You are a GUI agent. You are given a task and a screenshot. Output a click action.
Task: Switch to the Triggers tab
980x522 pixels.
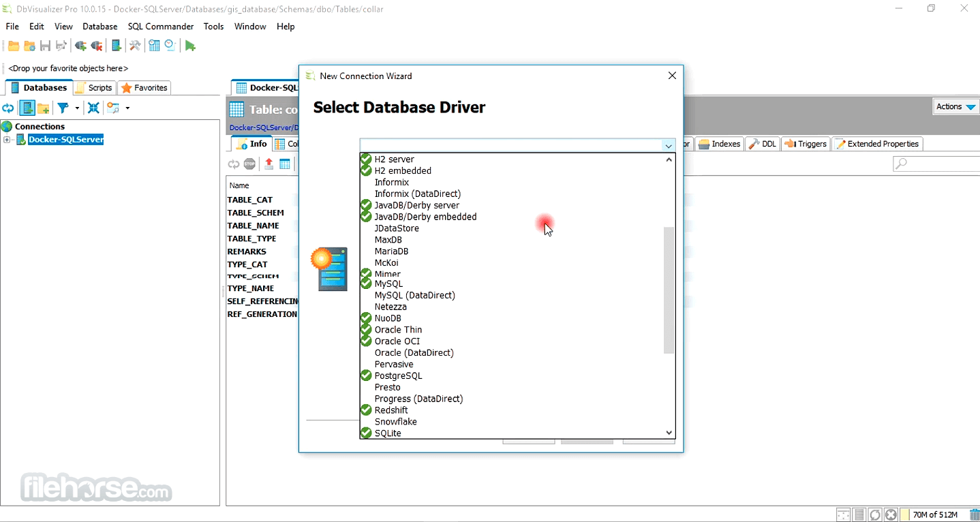[x=806, y=144]
